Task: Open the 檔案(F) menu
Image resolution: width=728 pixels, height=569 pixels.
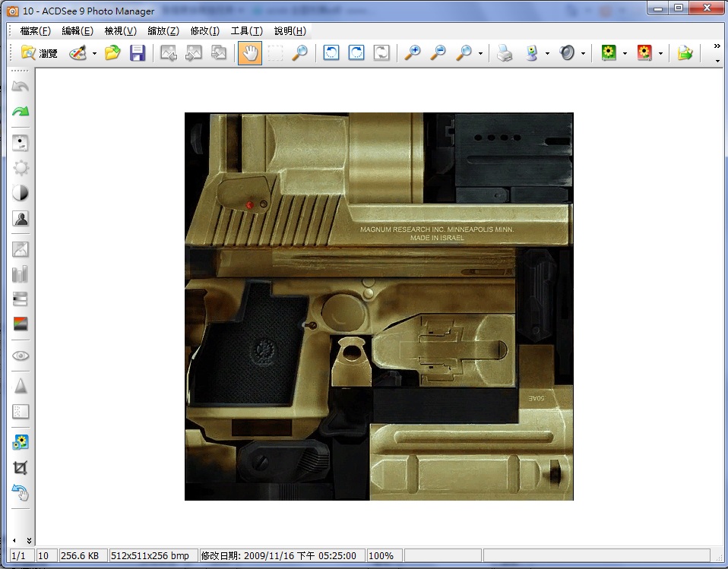Action: 35,31
